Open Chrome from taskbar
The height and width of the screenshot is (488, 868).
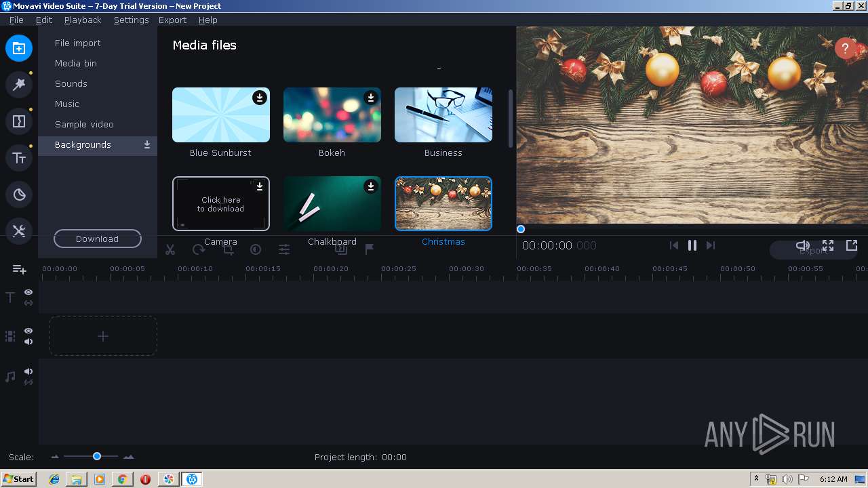(122, 479)
